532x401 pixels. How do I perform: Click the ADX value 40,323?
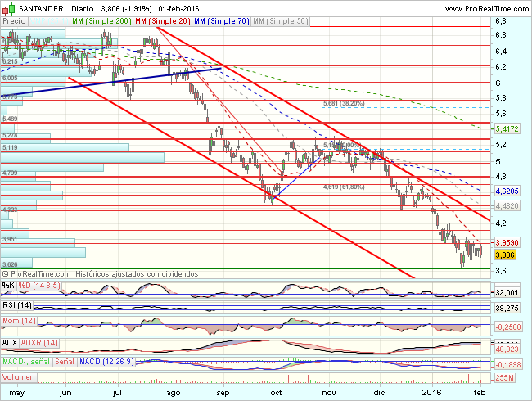click(507, 349)
